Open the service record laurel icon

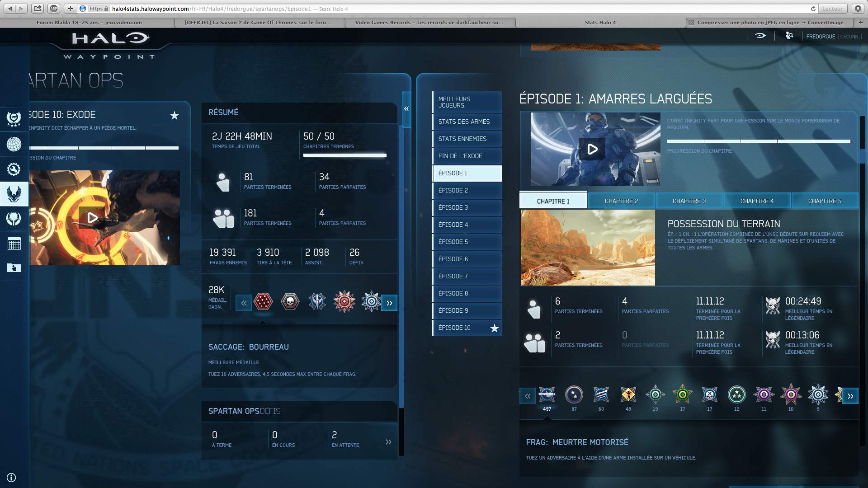click(x=14, y=119)
